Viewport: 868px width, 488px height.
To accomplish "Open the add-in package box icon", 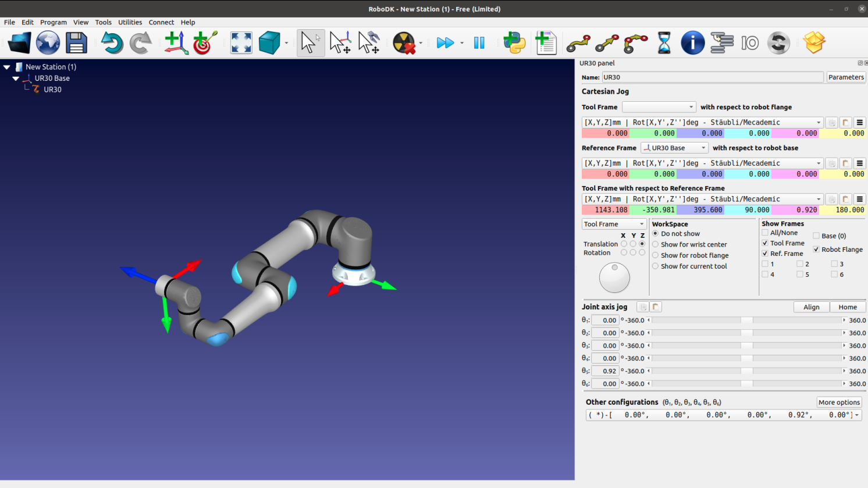I will [814, 43].
